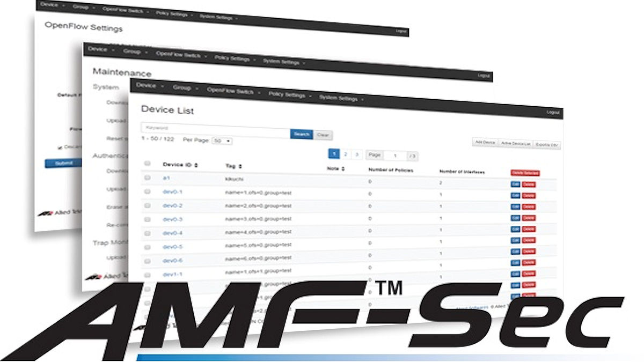Check the select-all checkbox in table header

[x=147, y=162]
